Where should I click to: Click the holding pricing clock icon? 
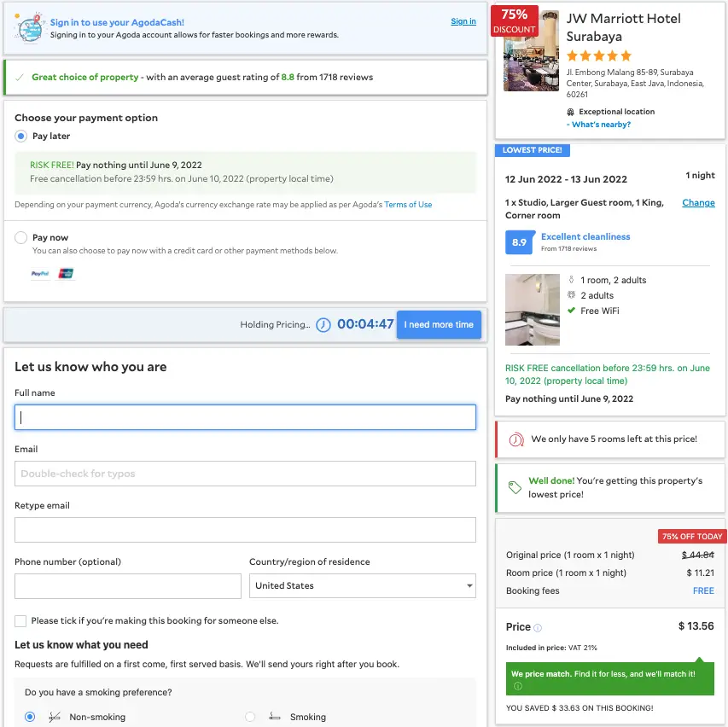(323, 325)
